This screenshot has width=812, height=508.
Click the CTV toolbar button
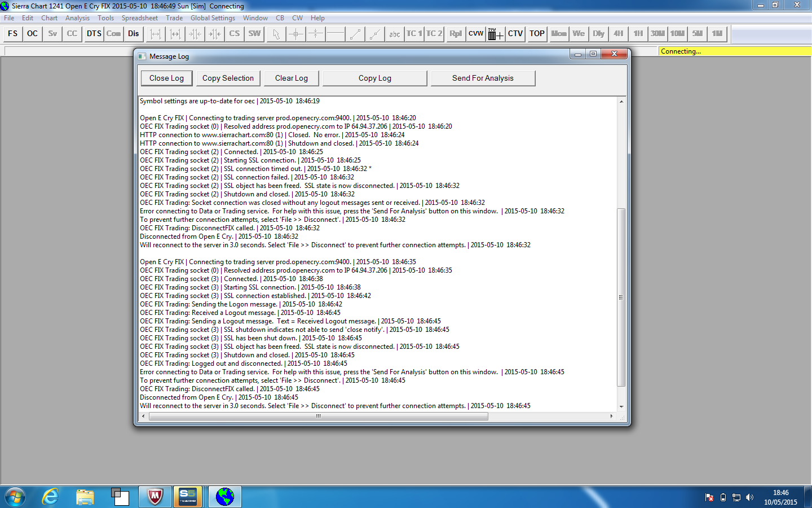click(515, 34)
